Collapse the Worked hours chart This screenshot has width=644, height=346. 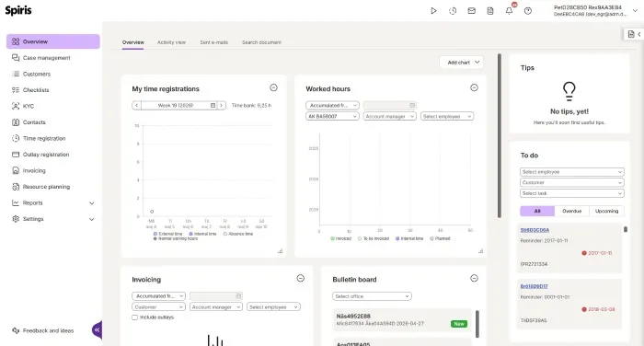[474, 87]
